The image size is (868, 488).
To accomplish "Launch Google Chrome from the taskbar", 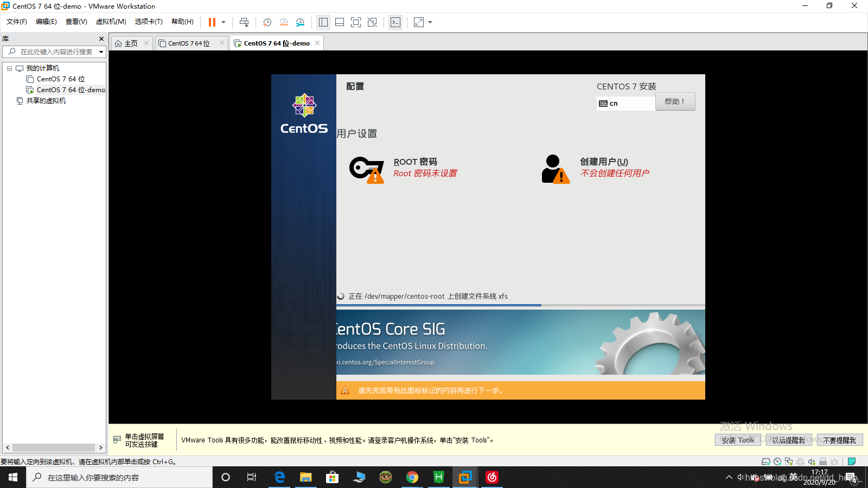I will pyautogui.click(x=412, y=477).
